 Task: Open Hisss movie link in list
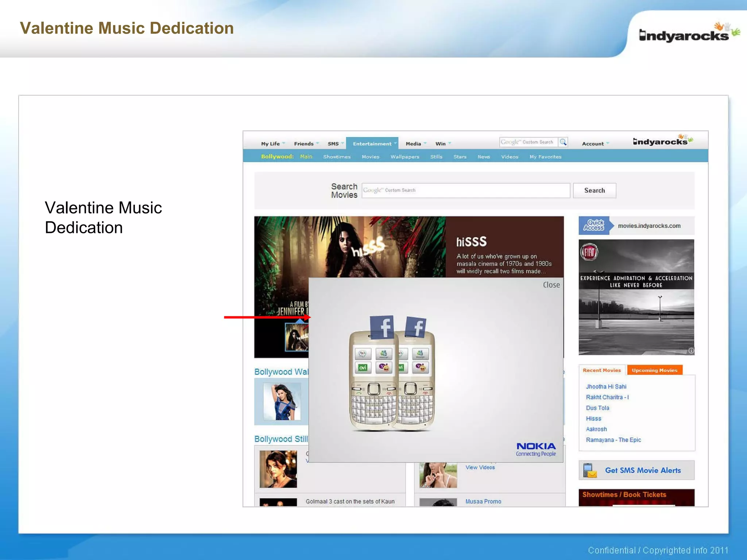coord(593,419)
